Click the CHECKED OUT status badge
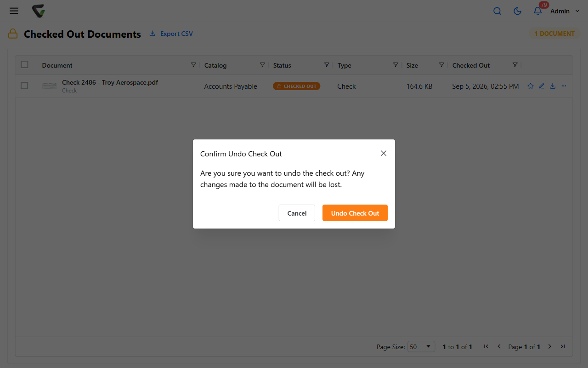This screenshot has height=368, width=588. (296, 86)
